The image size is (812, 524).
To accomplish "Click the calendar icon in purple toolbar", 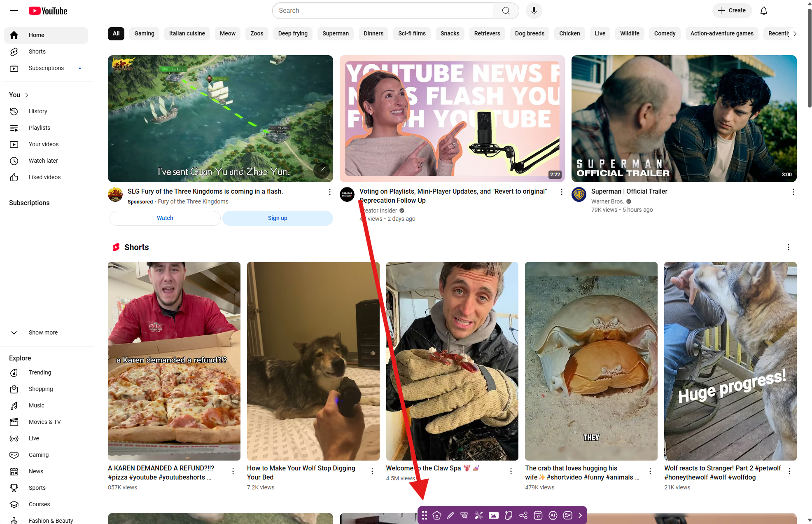I will 538,515.
